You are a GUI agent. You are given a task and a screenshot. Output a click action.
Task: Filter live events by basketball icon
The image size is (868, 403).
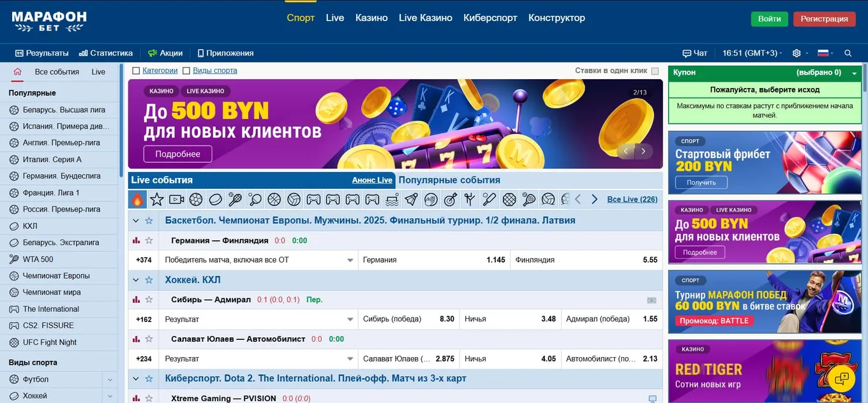click(274, 200)
